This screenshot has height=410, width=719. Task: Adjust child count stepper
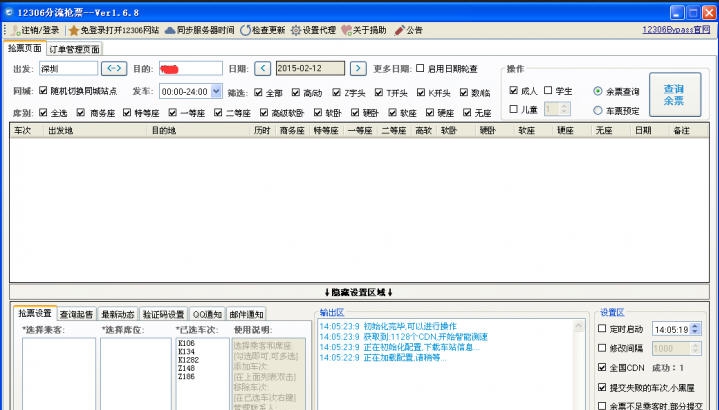pyautogui.click(x=564, y=109)
